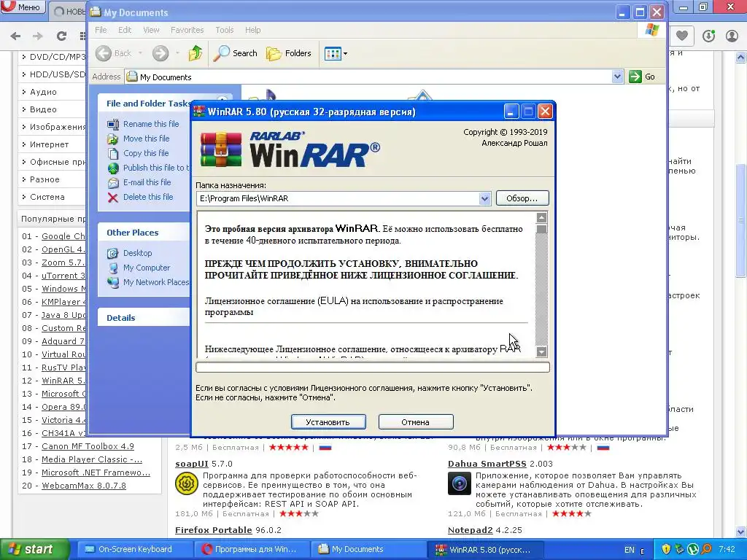Screen dimensions: 747x560
Task: Click the Search magnifier in My Documents toolbar
Action: [221, 53]
